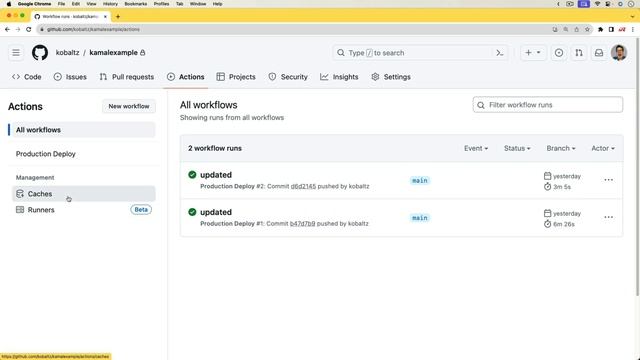Switch to the Projects tab
Screen dimensions: 640x360
[x=236, y=77]
